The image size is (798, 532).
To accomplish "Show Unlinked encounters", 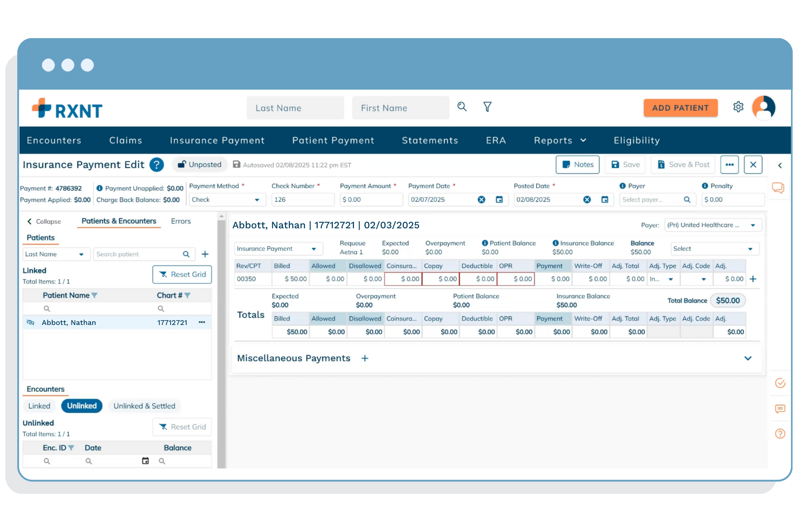I will tap(82, 406).
